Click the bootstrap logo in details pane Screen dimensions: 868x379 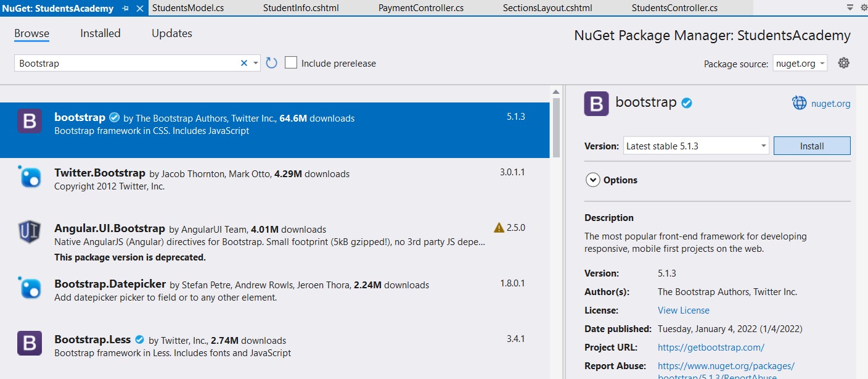click(596, 104)
